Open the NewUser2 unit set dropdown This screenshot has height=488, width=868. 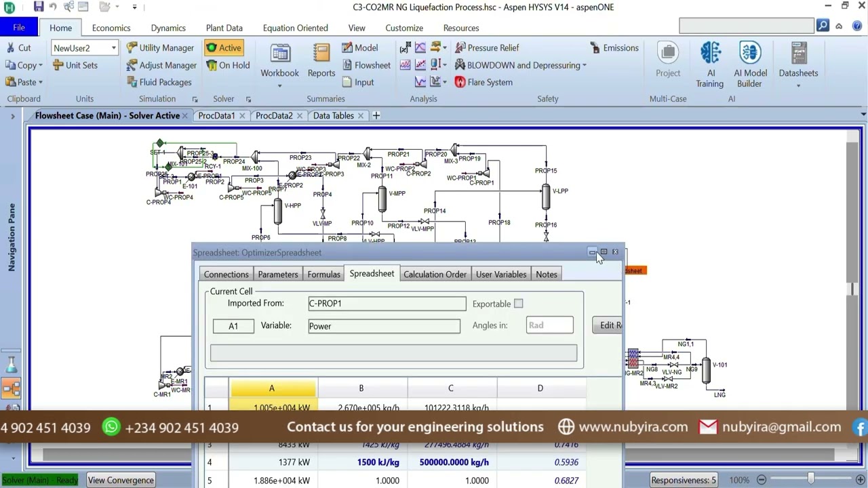[113, 48]
